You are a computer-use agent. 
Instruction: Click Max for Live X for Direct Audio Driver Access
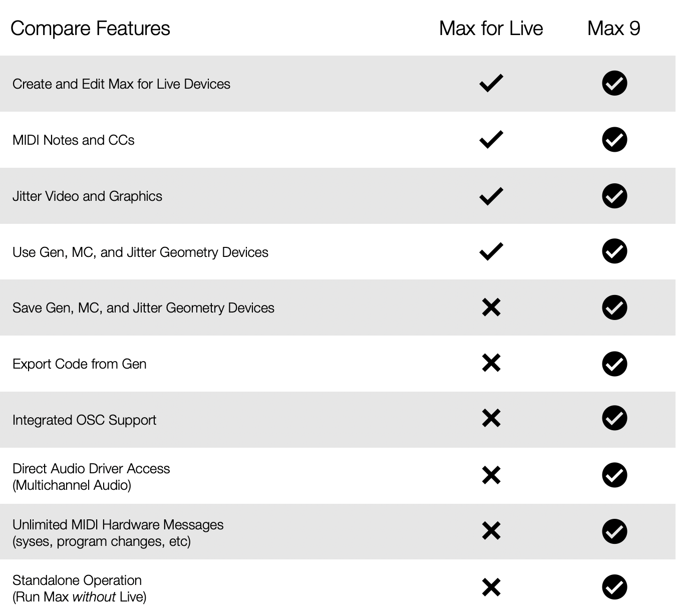(x=491, y=475)
